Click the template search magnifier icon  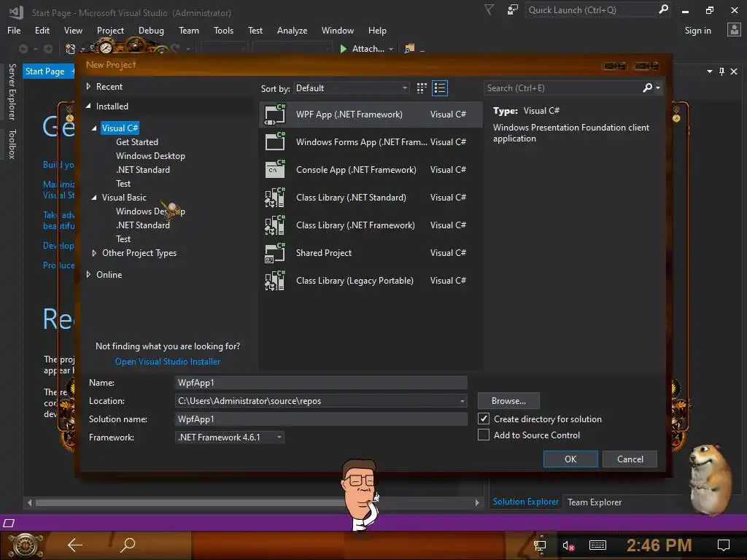(648, 87)
